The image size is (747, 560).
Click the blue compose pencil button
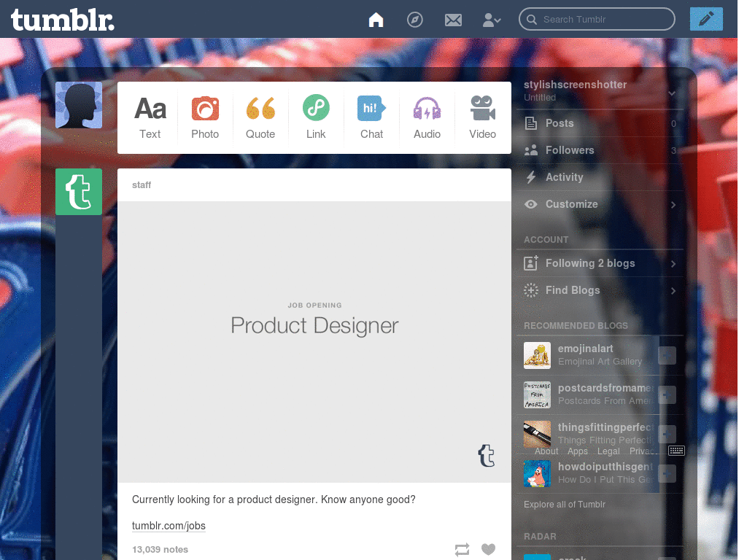coord(706,19)
